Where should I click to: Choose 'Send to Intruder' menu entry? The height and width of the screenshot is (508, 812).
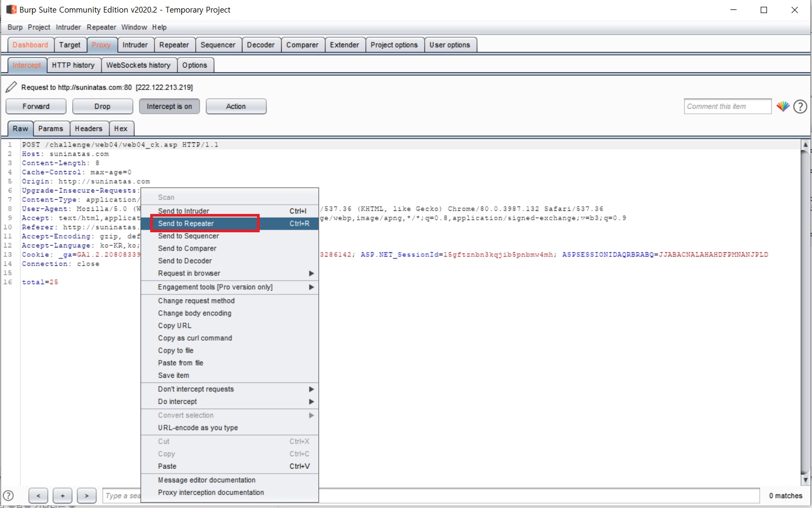click(x=230, y=211)
